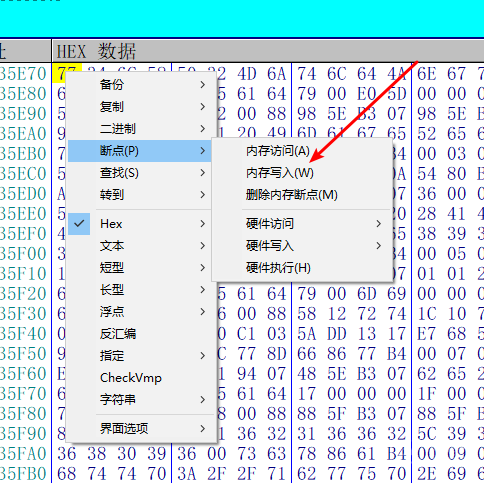Screen dimensions: 484x483
Task: Run the CheckVmp plugin entry
Action: (x=139, y=378)
